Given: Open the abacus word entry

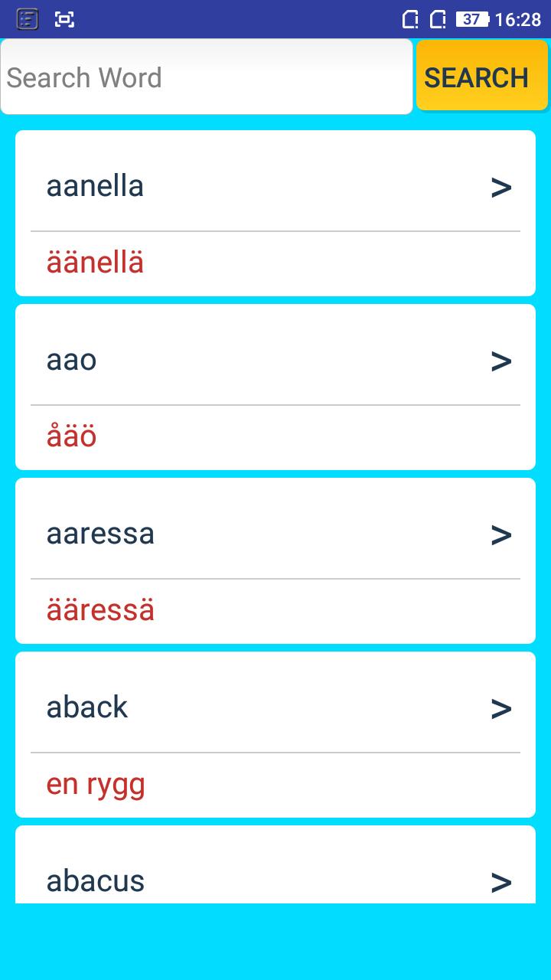Looking at the screenshot, I should click(96, 881).
